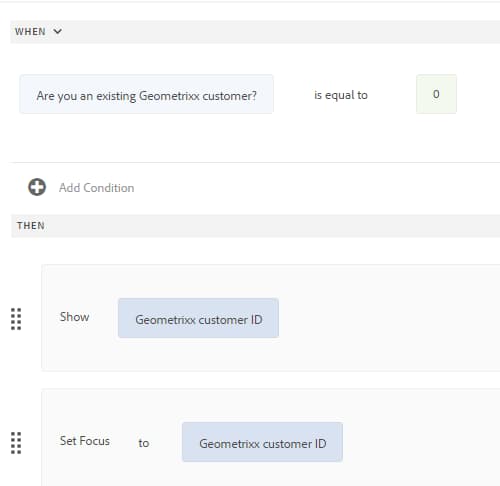Edit the comparison value 0
This screenshot has width=500, height=486.
[436, 94]
